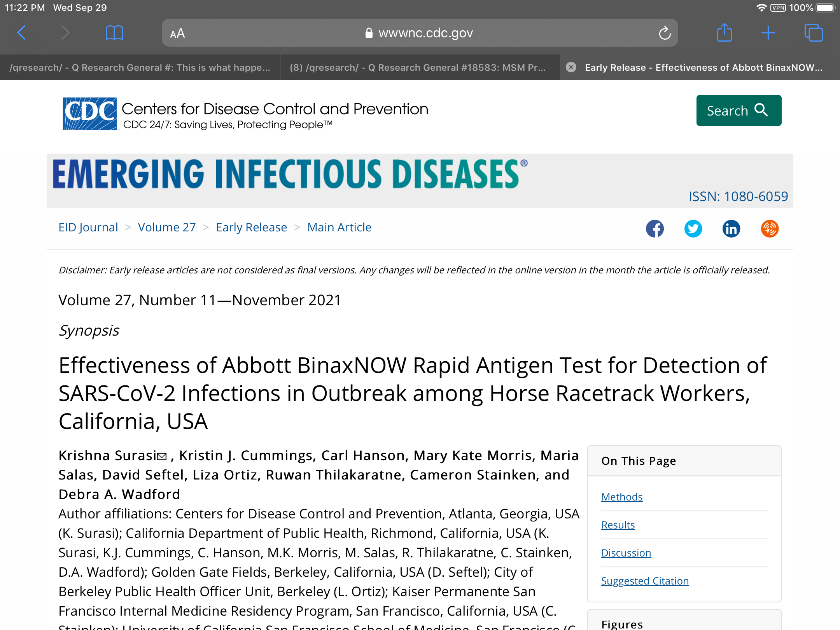Viewport: 840px width, 630px height.
Task: Show all tabs overview icon
Action: point(814,33)
